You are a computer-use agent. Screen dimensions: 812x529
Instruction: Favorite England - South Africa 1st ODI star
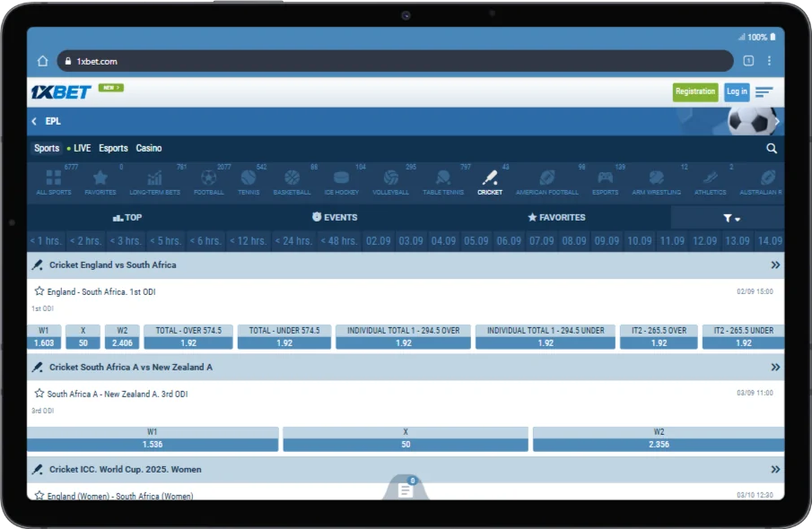39,291
